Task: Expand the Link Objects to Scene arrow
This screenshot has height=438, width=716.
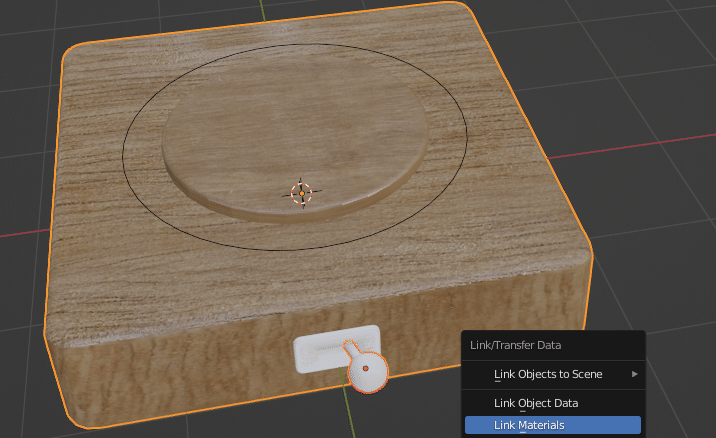Action: tap(634, 374)
